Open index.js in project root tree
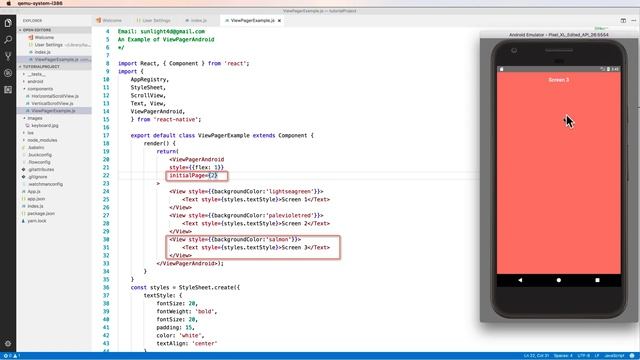 tap(35, 207)
